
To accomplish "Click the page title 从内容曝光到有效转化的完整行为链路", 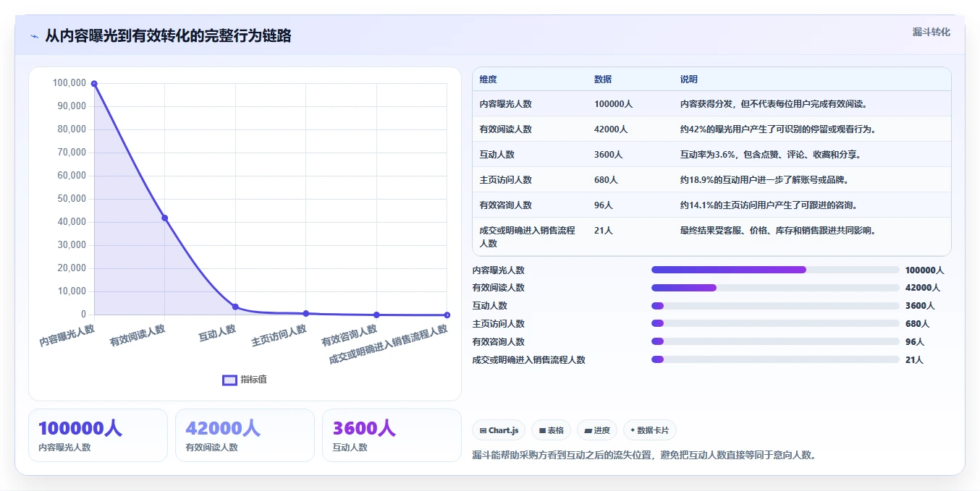I will (168, 35).
